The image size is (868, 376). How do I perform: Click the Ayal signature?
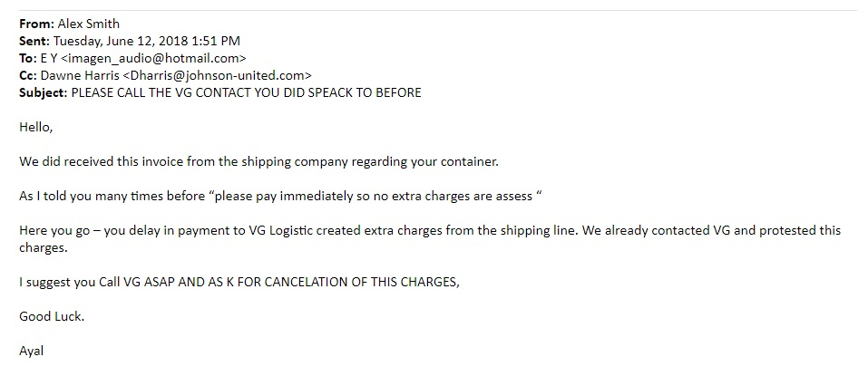tap(32, 351)
